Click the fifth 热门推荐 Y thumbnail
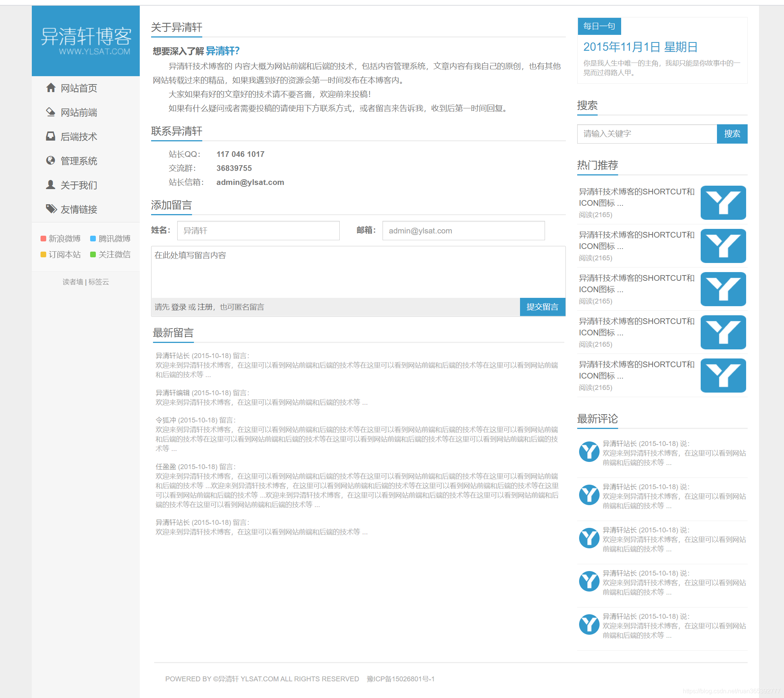The width and height of the screenshot is (784, 698). (x=723, y=375)
